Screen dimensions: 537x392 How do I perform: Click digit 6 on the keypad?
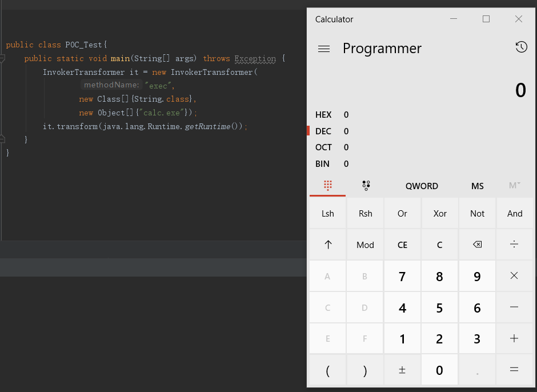(477, 307)
